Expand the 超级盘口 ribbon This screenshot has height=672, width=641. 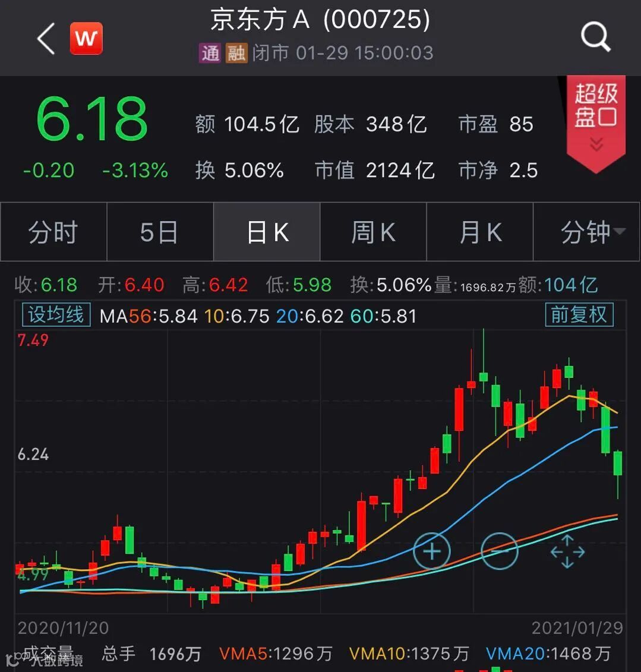click(x=596, y=124)
